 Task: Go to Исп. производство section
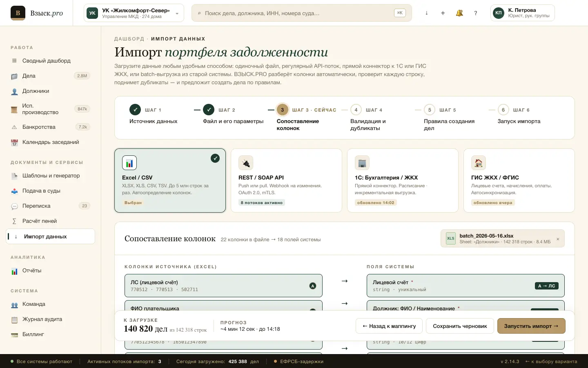click(x=51, y=109)
